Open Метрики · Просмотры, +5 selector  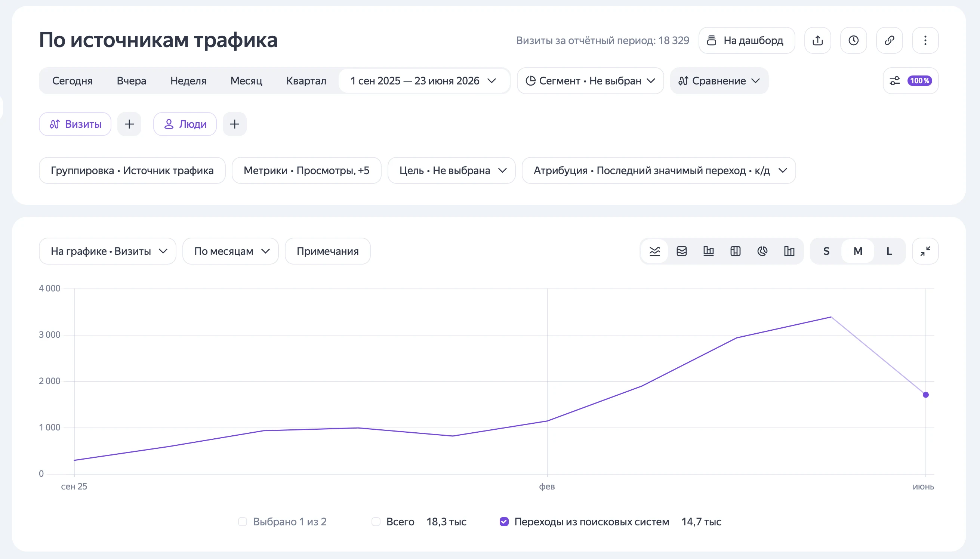pos(306,170)
